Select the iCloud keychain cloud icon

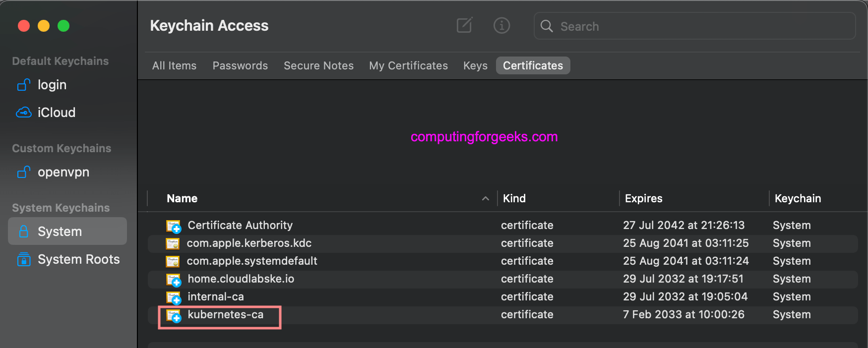click(24, 113)
